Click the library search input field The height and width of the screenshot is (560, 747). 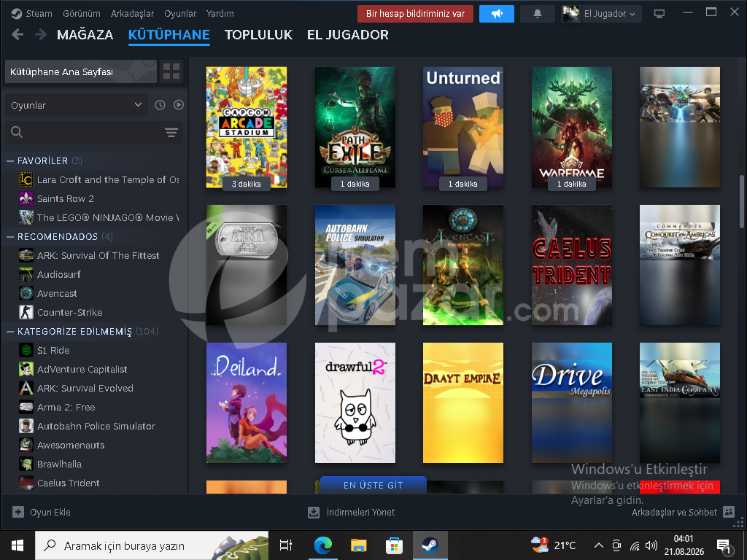[x=93, y=133]
